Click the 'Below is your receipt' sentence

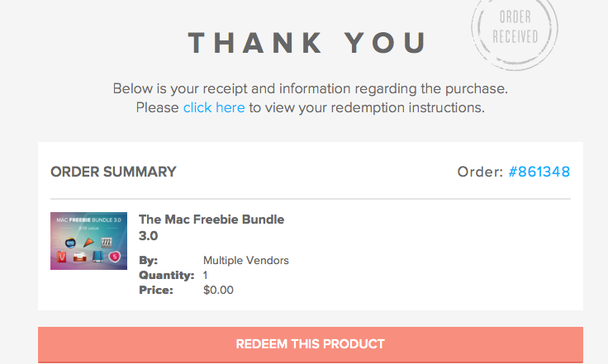[x=310, y=87]
